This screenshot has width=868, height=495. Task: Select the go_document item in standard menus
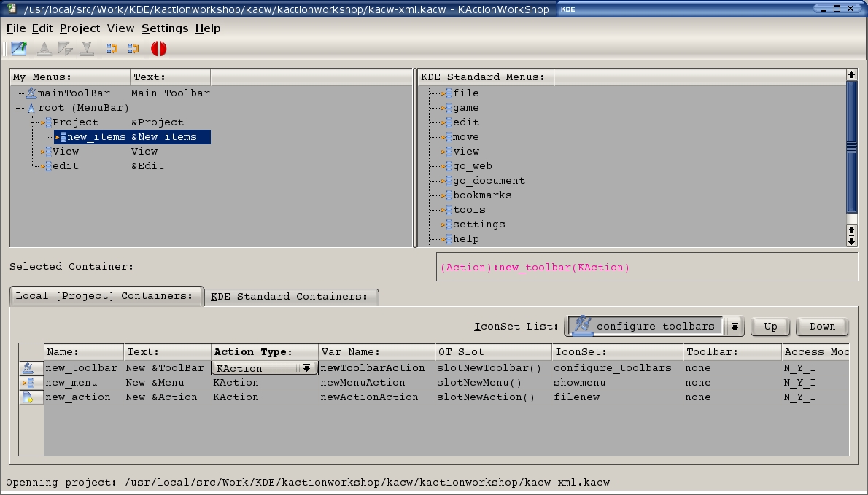click(489, 181)
